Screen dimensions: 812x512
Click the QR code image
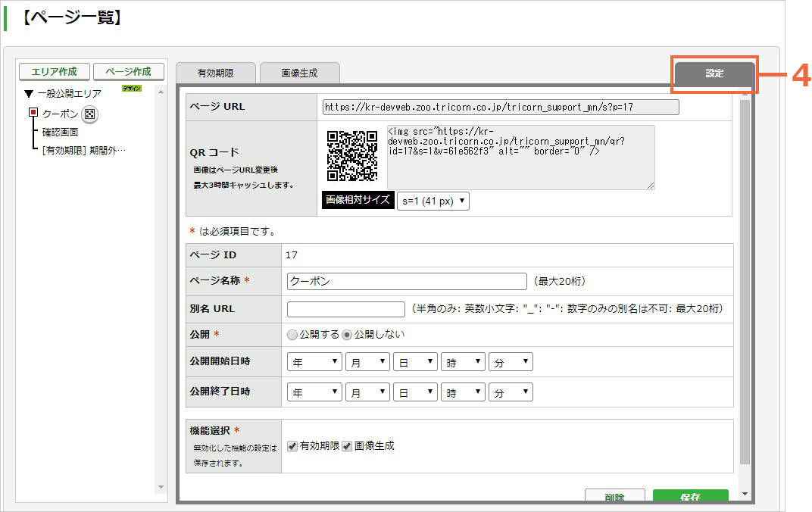(x=352, y=156)
